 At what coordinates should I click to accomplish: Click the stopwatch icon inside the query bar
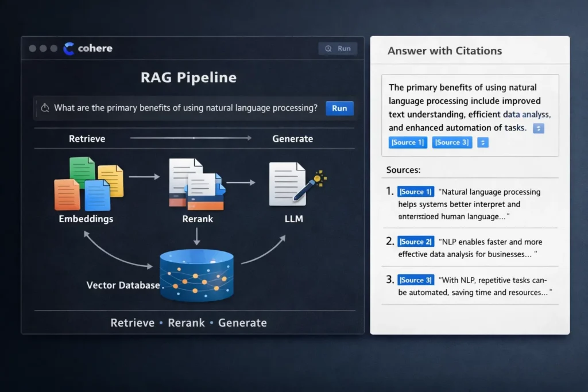45,108
